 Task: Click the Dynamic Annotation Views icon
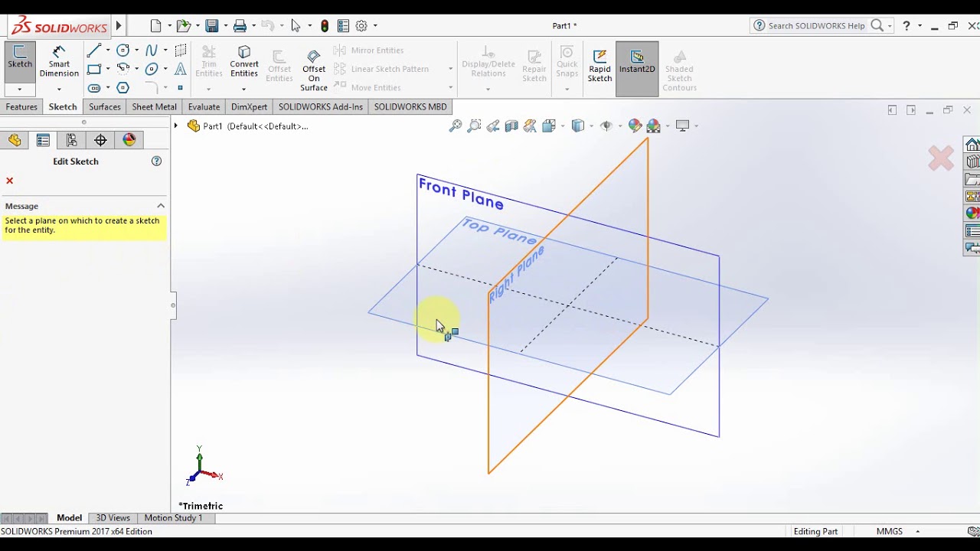[530, 126]
